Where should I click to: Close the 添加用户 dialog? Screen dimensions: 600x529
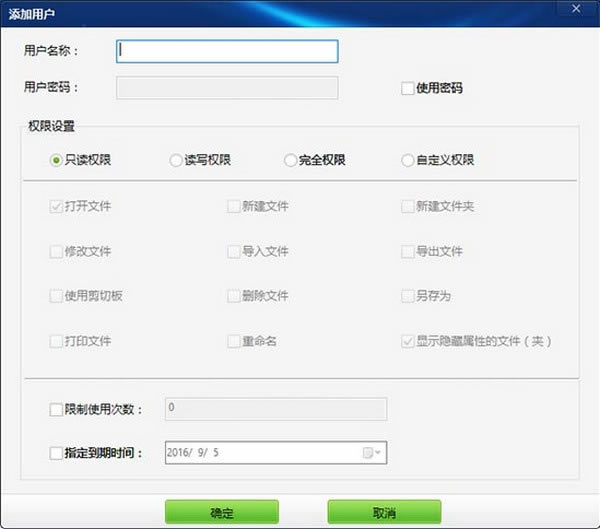click(x=576, y=9)
